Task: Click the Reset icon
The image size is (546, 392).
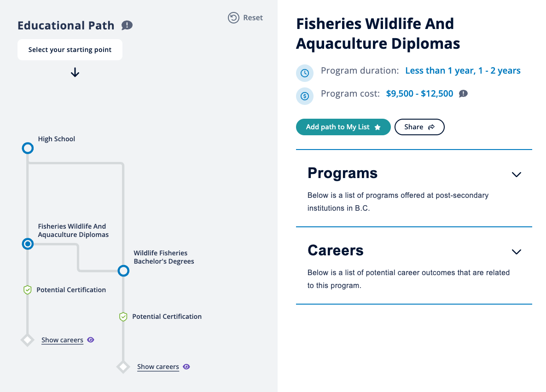Action: pos(232,17)
